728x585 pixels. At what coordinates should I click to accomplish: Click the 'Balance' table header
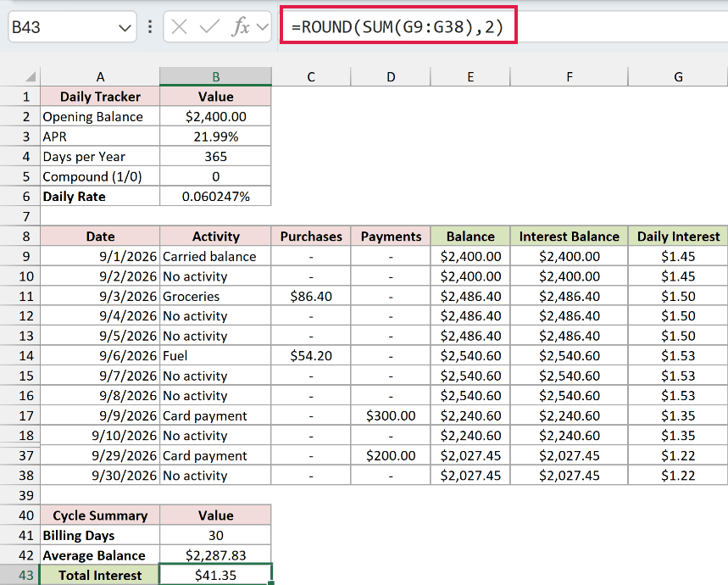click(x=470, y=237)
